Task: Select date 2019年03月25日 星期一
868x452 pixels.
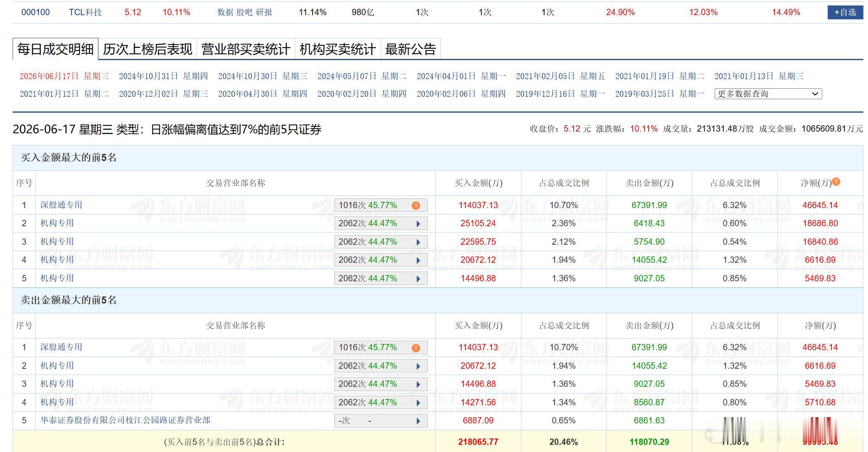Action: (660, 94)
